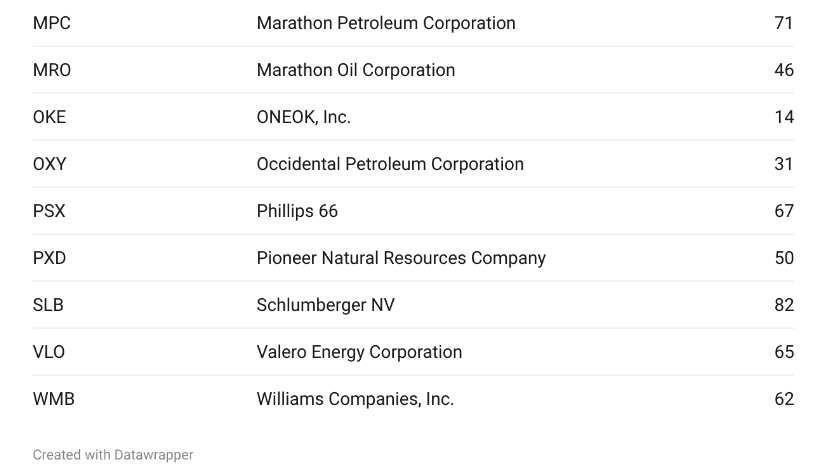Click the OKE ticker symbol
Screen dimensions: 829x469
pyautogui.click(x=49, y=117)
